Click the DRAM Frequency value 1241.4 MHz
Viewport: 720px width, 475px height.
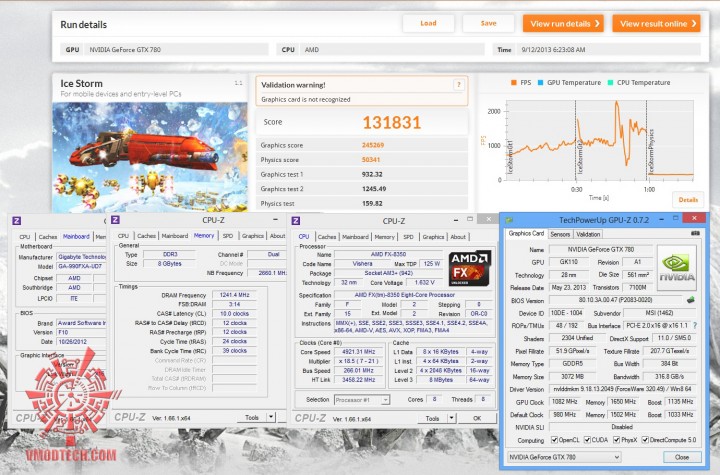(x=234, y=295)
